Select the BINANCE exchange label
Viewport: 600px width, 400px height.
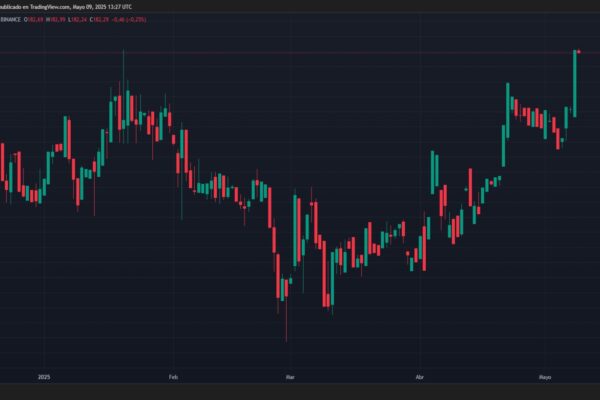click(x=11, y=19)
